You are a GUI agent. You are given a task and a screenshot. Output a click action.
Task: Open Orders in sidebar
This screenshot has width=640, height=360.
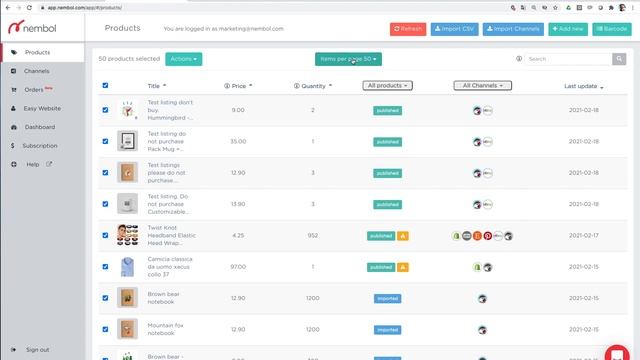(x=34, y=90)
